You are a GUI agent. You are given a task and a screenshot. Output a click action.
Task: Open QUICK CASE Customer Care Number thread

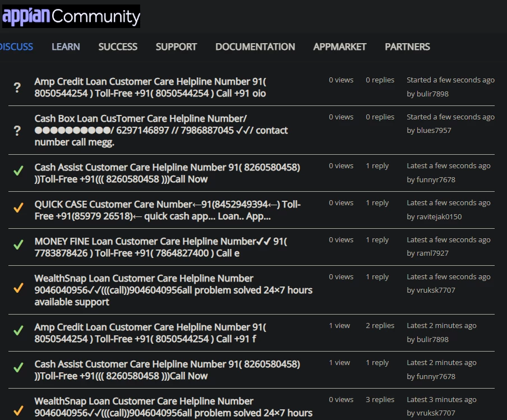[168, 210]
